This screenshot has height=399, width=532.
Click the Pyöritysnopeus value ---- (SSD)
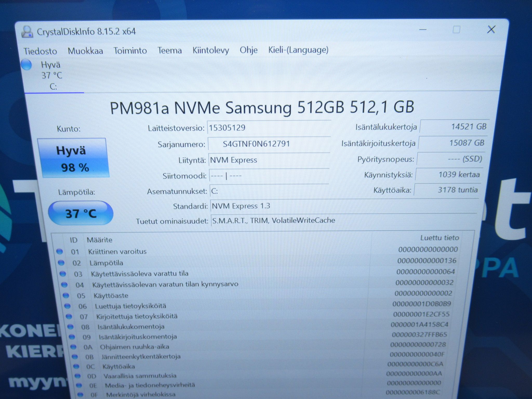tap(451, 159)
